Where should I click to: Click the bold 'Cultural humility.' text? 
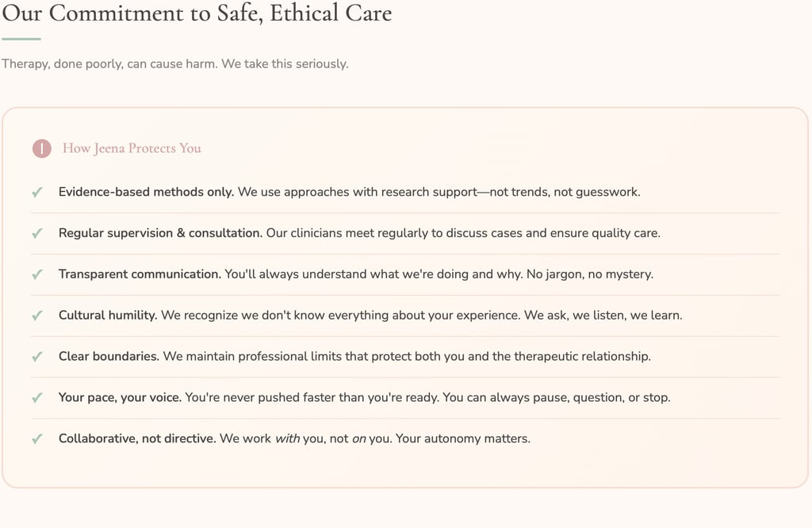pos(108,316)
